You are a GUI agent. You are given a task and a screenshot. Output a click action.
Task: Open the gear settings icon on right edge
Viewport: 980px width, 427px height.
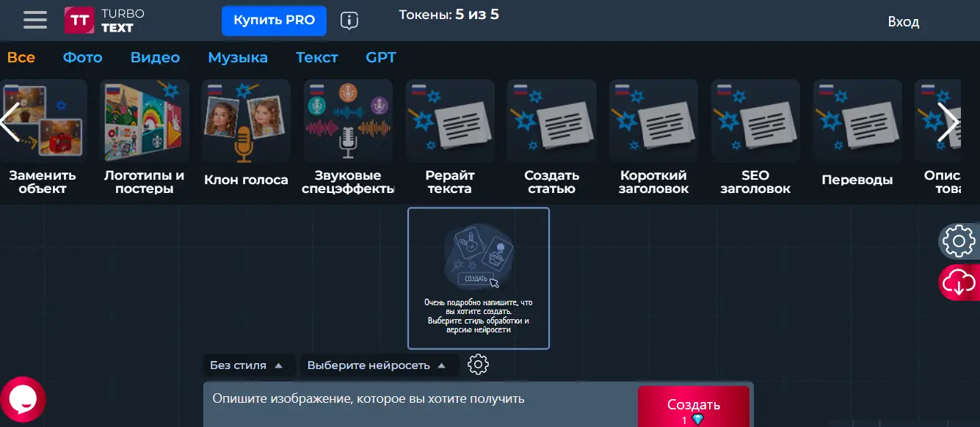click(x=960, y=241)
